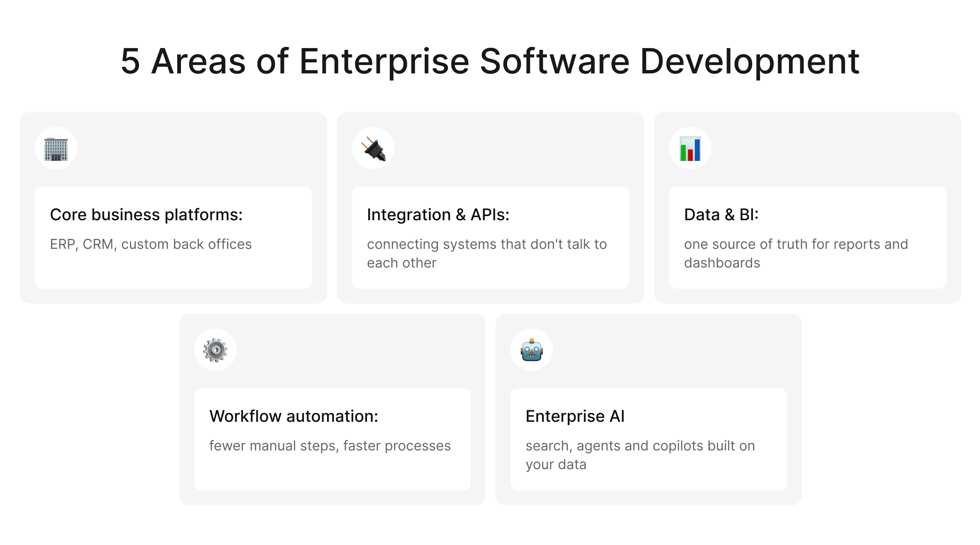Viewport: 980px width, 545px height.
Task: Click the 'Data & BI:' heading
Action: 721,215
